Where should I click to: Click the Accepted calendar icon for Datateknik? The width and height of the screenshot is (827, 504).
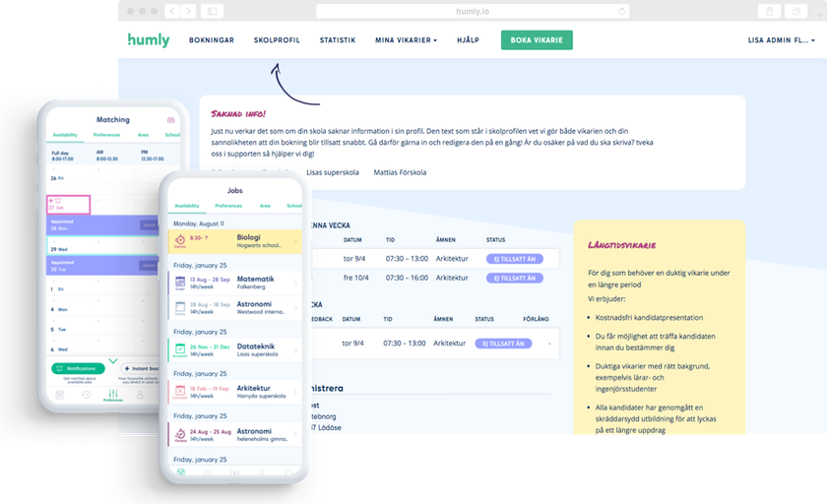(180, 350)
